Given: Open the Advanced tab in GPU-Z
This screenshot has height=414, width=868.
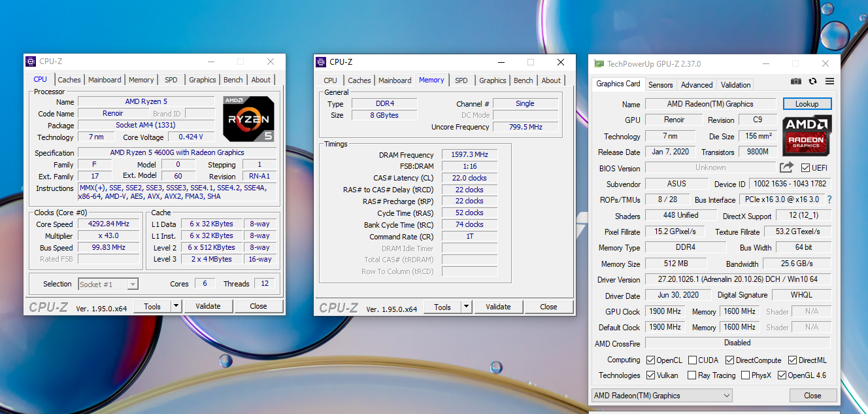Looking at the screenshot, I should 697,85.
